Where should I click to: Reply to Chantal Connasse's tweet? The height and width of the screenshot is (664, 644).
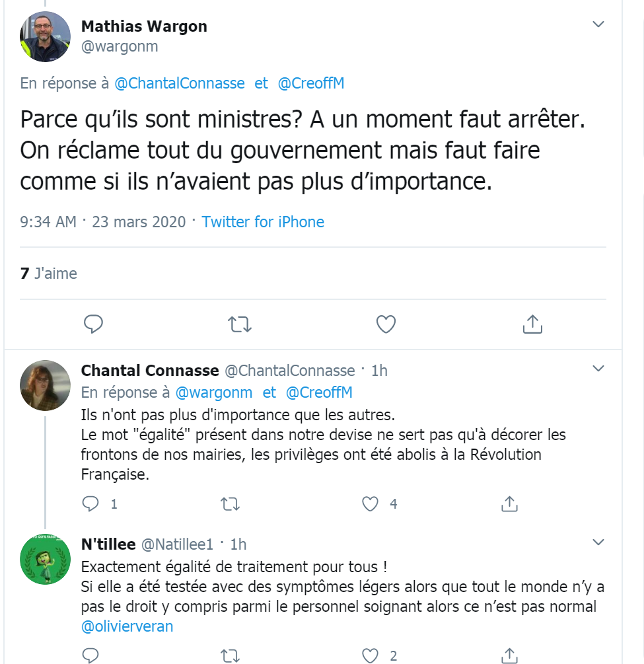90,504
